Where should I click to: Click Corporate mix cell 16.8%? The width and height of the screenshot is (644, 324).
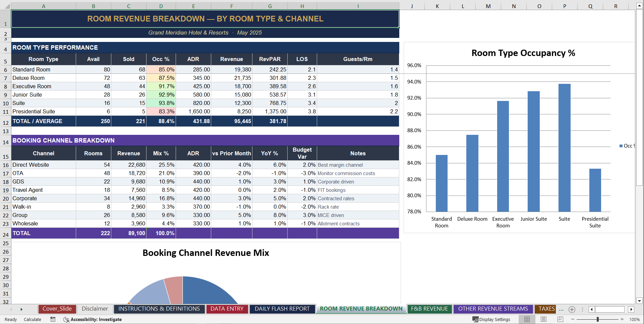(x=161, y=198)
